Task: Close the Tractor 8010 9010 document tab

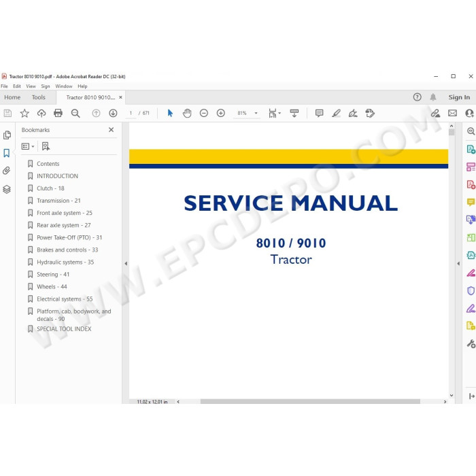Action: coord(120,97)
